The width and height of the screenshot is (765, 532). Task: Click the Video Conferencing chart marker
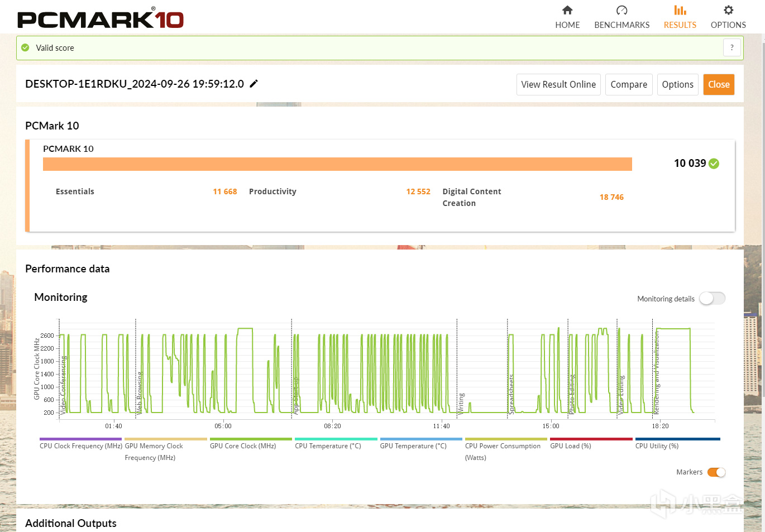click(64, 384)
